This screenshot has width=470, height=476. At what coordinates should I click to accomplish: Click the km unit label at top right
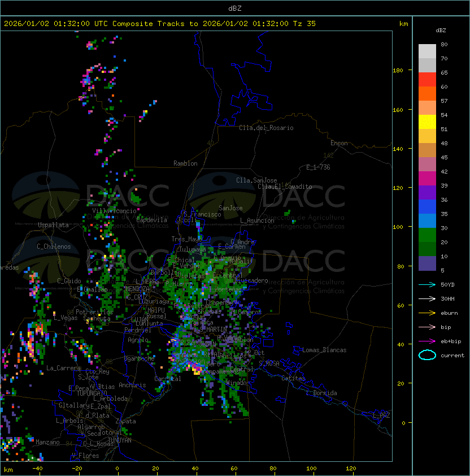403,24
